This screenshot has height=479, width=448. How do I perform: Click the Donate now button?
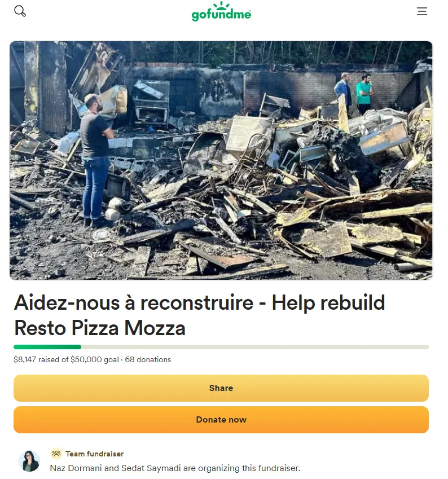221,420
